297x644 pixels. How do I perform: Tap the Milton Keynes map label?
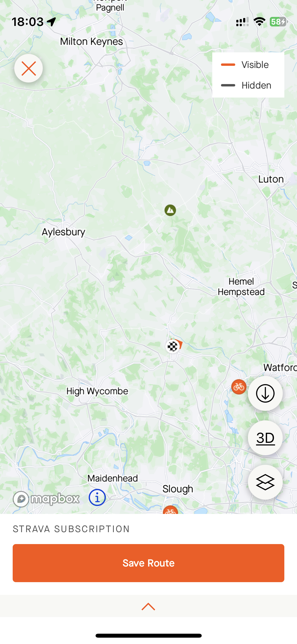point(92,42)
